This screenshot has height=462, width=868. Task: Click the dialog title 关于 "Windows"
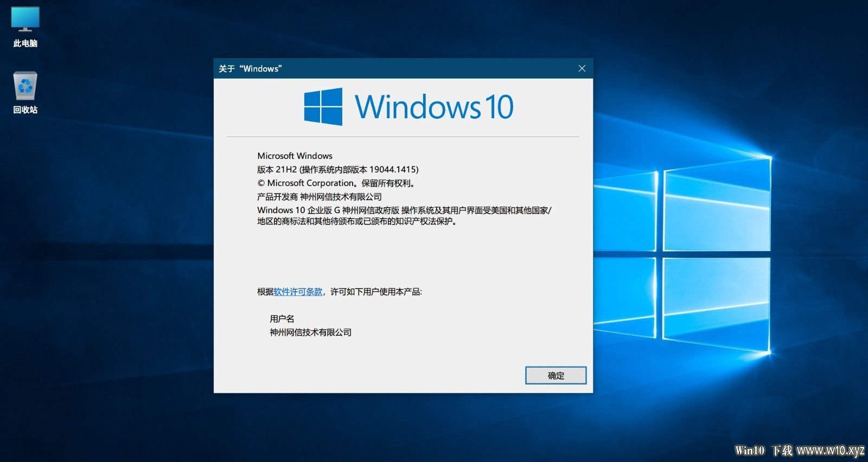coord(250,69)
